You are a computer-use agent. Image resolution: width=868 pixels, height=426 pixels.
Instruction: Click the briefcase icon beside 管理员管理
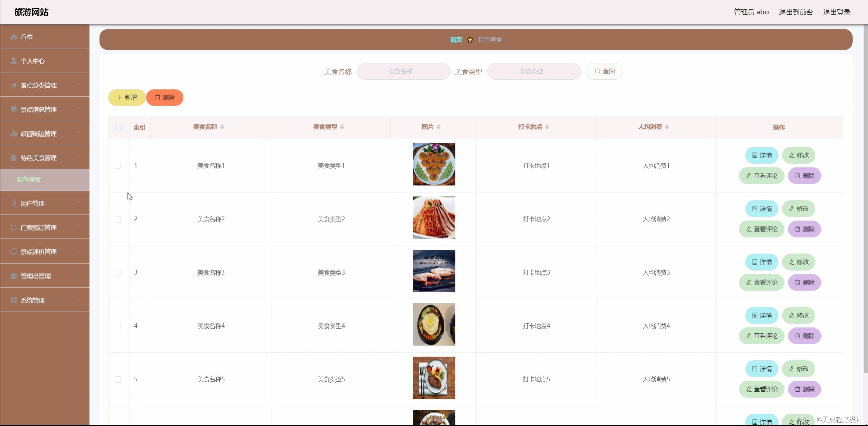coord(14,276)
